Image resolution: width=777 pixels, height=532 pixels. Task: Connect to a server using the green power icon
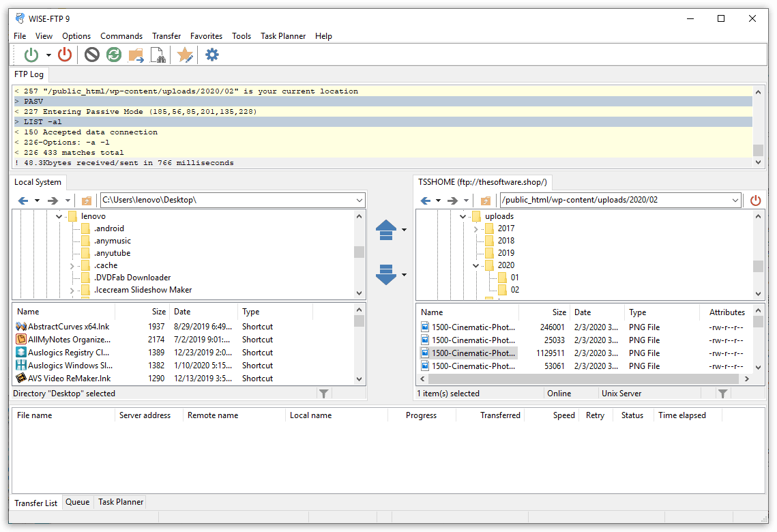[32, 55]
